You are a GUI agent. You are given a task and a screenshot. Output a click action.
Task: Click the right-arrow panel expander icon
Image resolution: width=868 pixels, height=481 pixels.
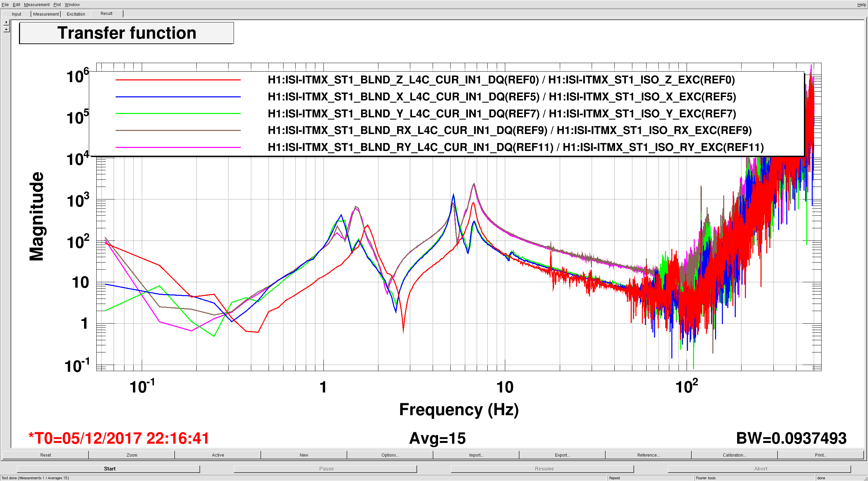click(6, 22)
